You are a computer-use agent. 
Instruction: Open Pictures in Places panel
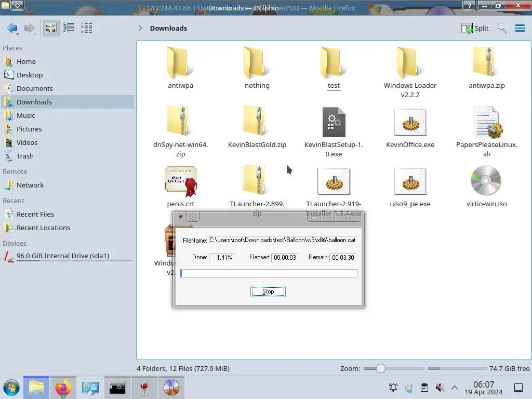[x=68, y=129]
